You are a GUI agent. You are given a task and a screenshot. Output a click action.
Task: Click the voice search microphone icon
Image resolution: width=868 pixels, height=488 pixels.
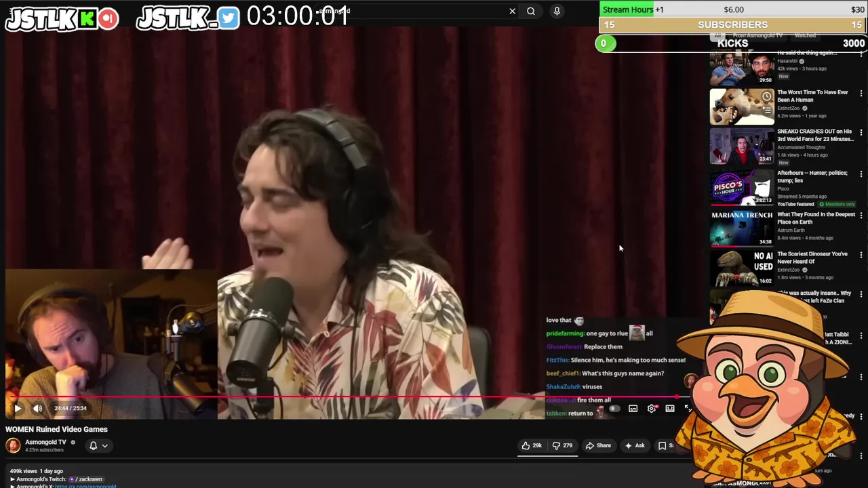[x=557, y=11]
